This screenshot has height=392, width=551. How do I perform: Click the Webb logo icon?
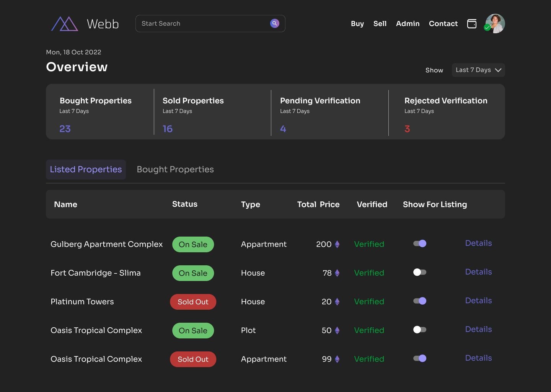(x=65, y=24)
